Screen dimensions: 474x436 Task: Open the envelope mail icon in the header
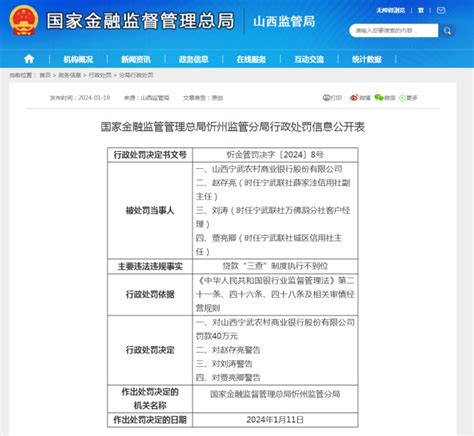[x=441, y=10]
